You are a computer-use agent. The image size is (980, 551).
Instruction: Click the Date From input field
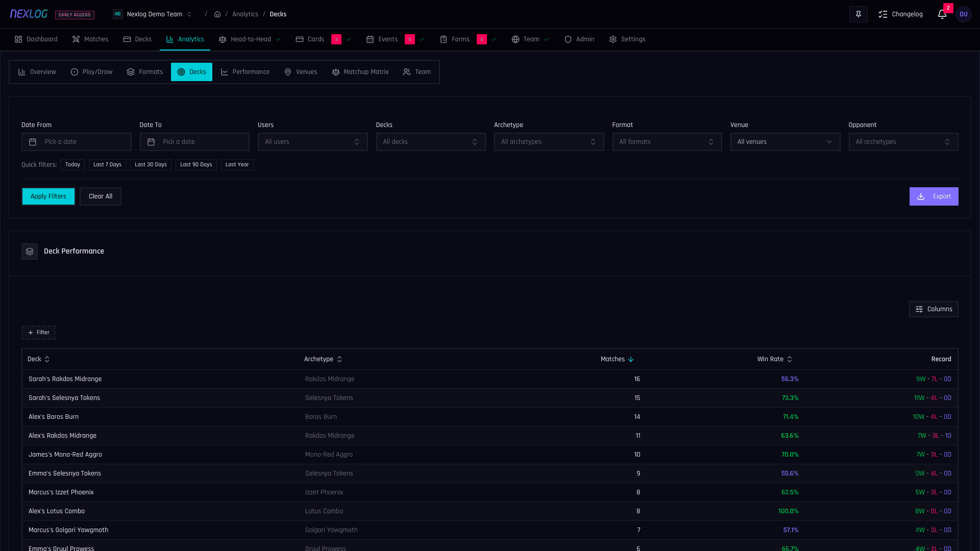(77, 142)
